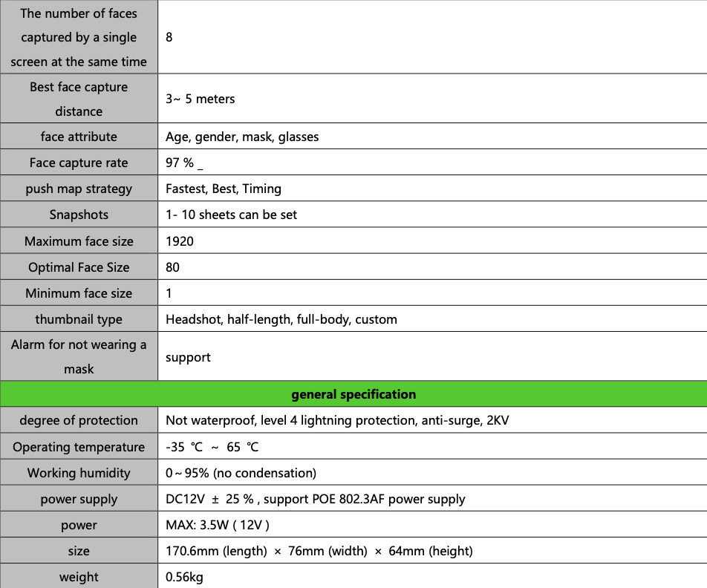
Task: Click the Maximum face size value 1920
Action: (x=180, y=241)
